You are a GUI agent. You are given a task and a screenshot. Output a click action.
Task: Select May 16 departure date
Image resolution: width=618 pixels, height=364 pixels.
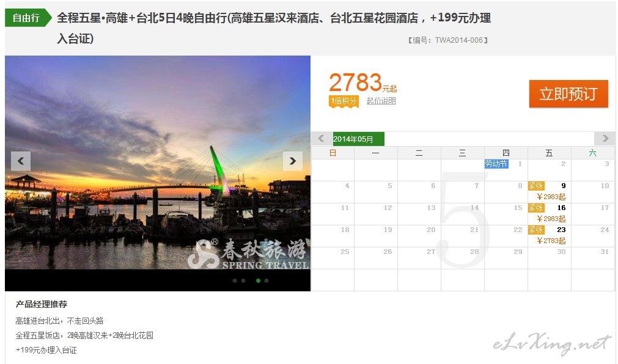550,214
